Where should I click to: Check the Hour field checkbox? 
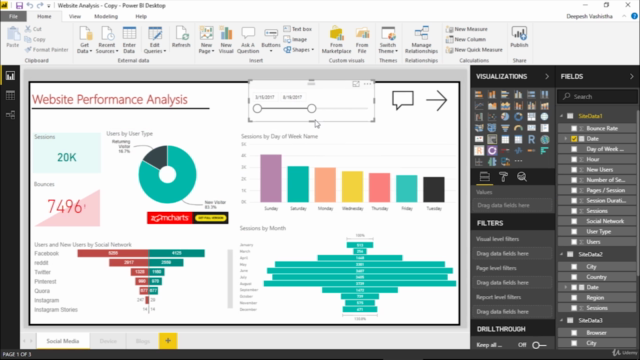click(x=574, y=159)
